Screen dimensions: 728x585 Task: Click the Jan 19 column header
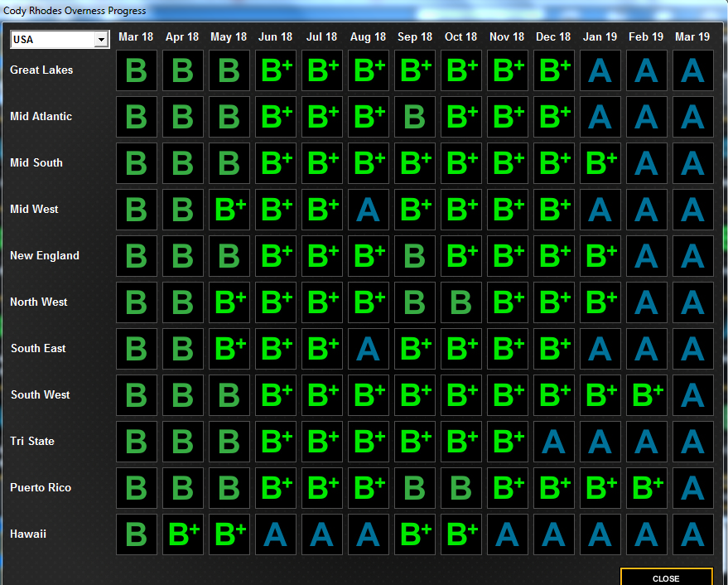(600, 36)
